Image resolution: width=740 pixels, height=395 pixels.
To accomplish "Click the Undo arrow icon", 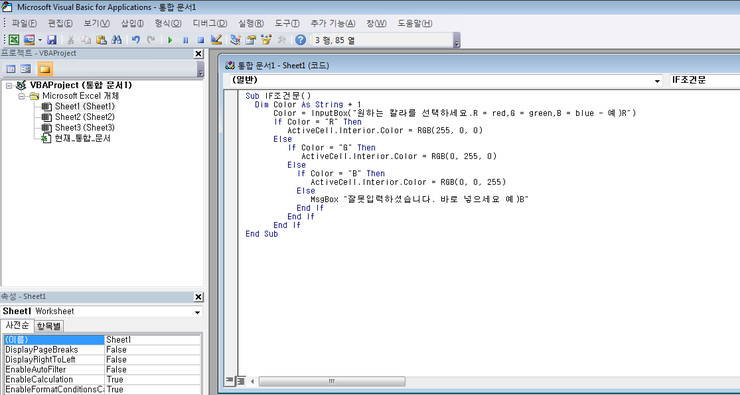I will click(x=136, y=40).
